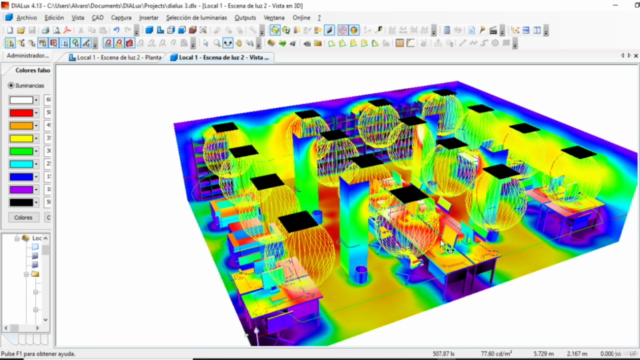Open the Administrador panel tab
Image resolution: width=640 pixels, height=360 pixels.
point(27,56)
